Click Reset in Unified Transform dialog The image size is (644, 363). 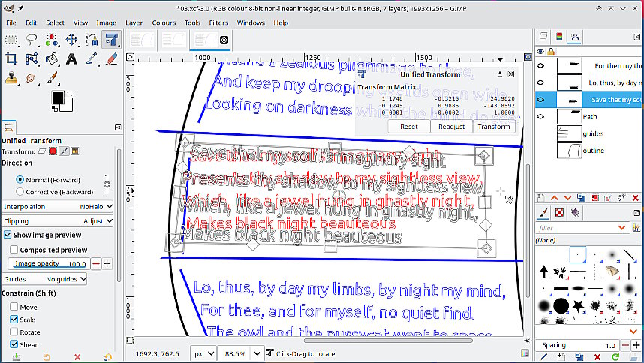(409, 127)
